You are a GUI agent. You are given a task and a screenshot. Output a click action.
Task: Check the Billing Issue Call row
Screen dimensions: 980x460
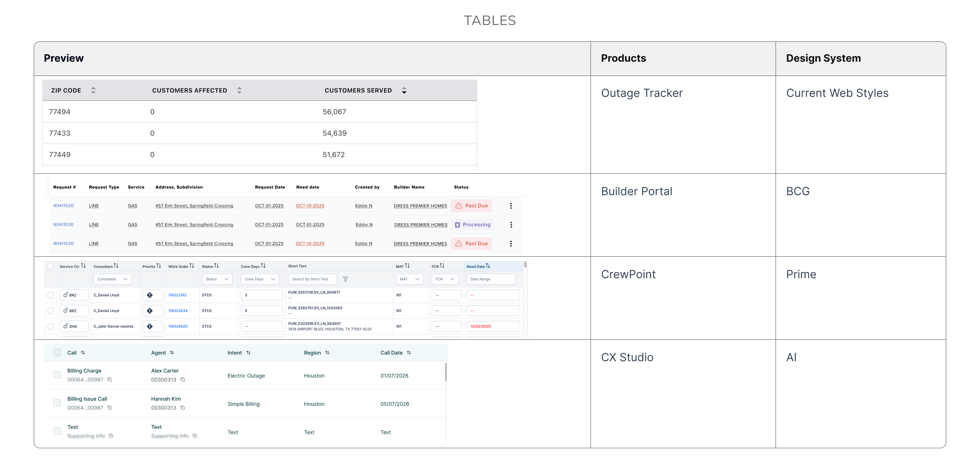[57, 403]
